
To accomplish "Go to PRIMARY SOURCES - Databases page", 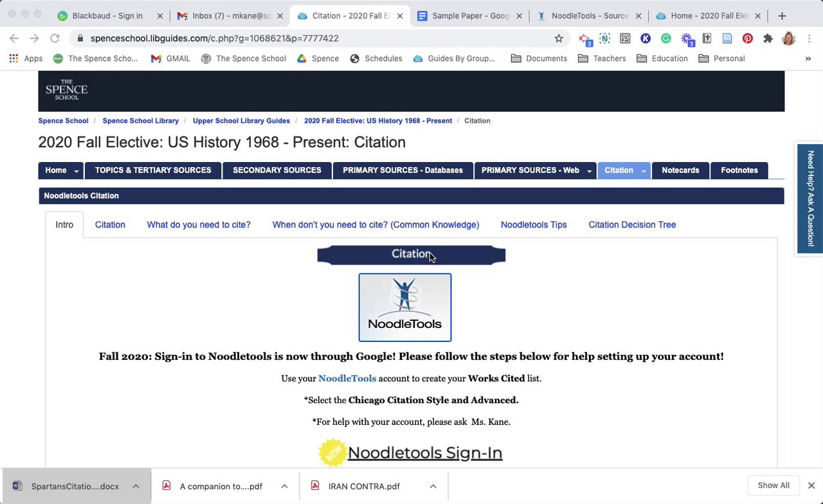I will (402, 170).
